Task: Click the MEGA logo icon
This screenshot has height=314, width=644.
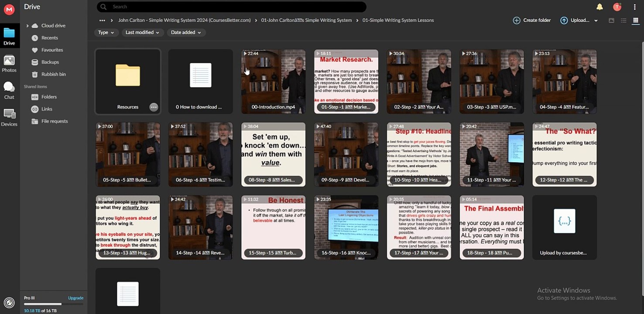Action: (9, 10)
